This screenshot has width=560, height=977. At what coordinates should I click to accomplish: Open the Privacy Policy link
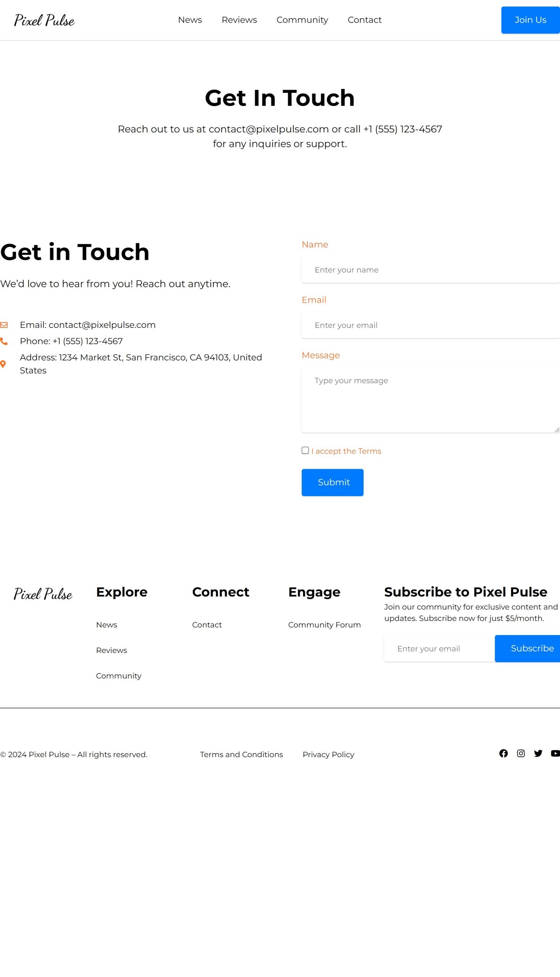pyautogui.click(x=328, y=755)
